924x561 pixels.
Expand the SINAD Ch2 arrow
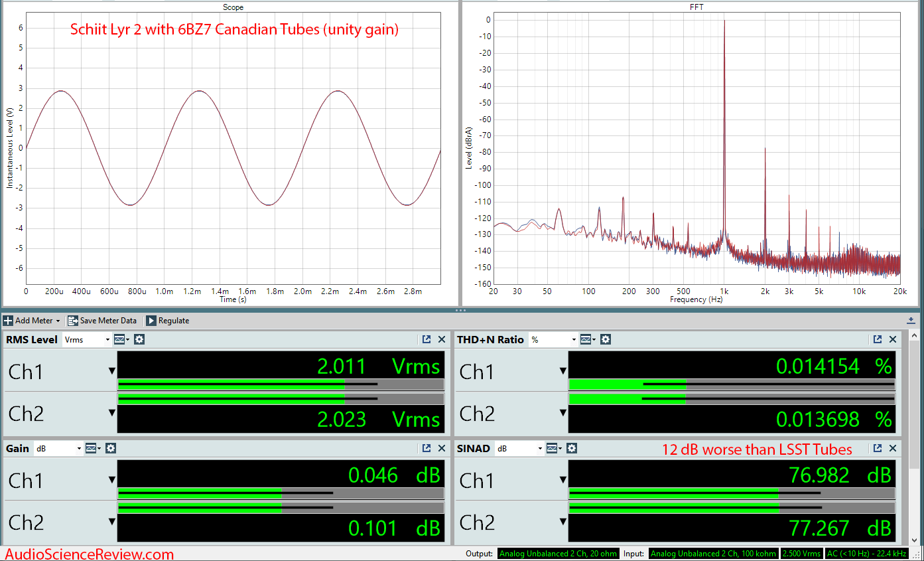tap(563, 522)
